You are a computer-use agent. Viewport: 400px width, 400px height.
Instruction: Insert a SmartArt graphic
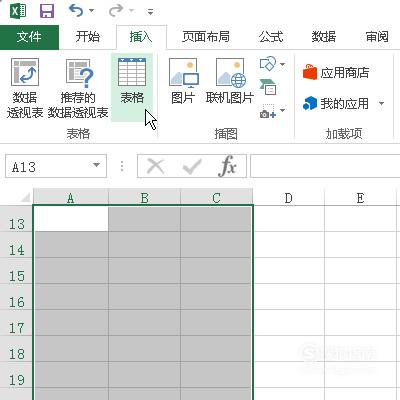tap(268, 87)
